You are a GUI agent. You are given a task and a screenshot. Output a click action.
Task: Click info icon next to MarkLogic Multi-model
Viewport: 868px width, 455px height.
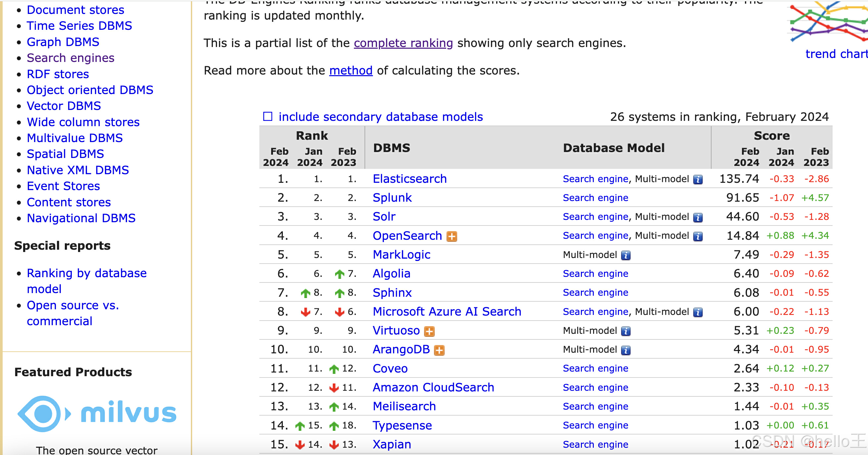[626, 255]
